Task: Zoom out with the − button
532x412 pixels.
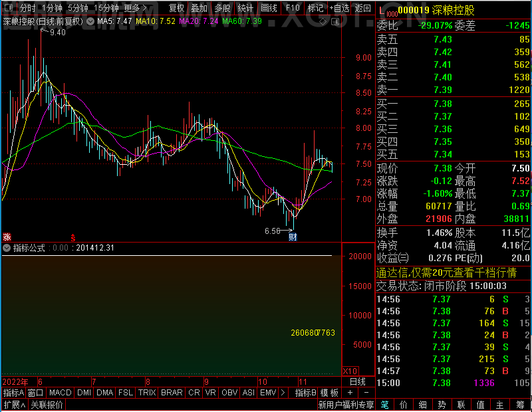Action: (366, 393)
